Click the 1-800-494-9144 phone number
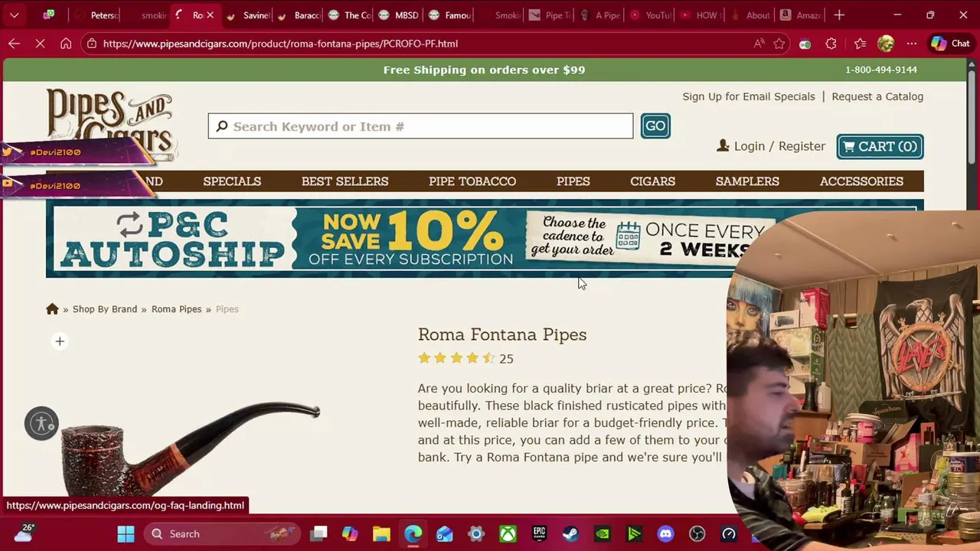980x551 pixels. click(881, 70)
